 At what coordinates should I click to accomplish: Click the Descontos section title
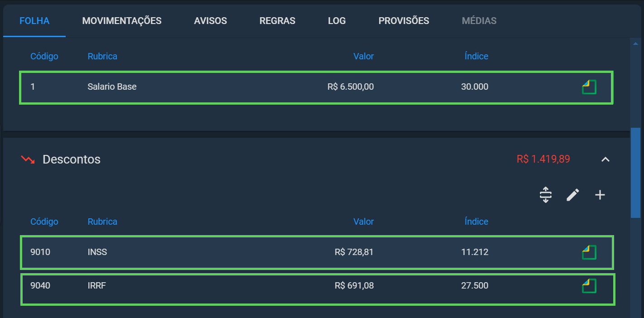[72, 159]
